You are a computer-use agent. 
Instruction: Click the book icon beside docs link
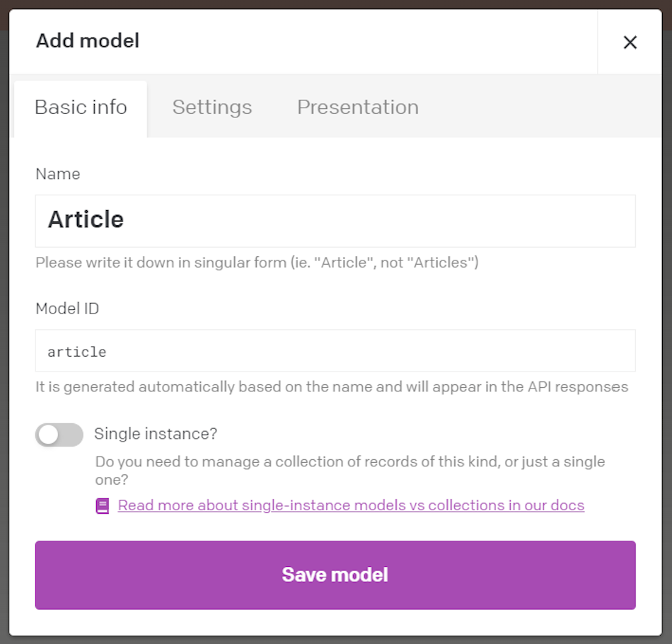pyautogui.click(x=103, y=506)
